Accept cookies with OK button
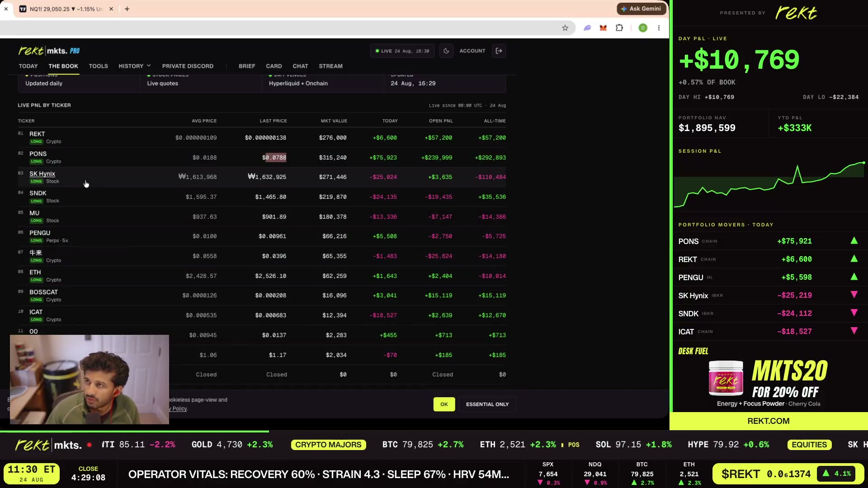The height and width of the screenshot is (488, 868). point(444,404)
